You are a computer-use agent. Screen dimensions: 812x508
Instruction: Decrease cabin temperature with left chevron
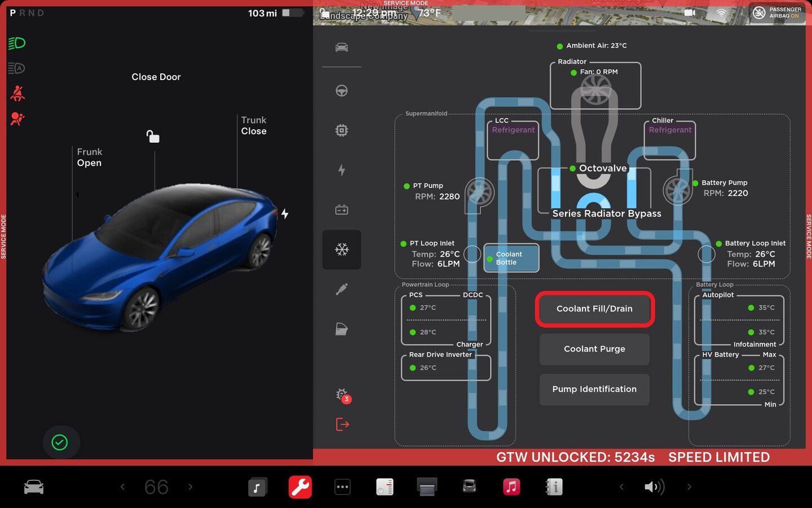122,487
